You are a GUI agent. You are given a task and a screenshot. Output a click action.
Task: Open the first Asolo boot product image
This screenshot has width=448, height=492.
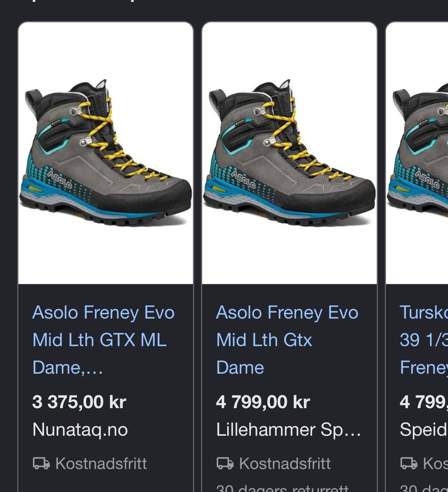tap(106, 153)
